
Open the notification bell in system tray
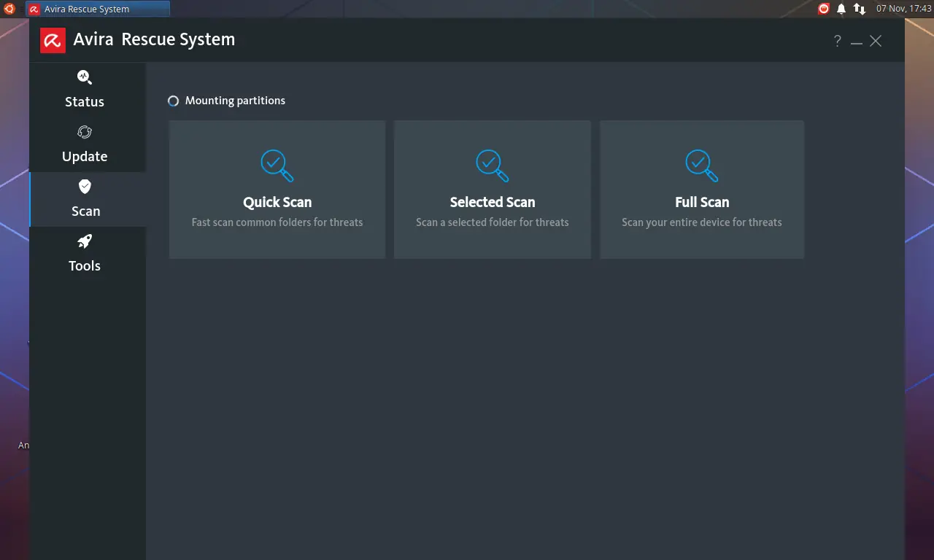(841, 9)
